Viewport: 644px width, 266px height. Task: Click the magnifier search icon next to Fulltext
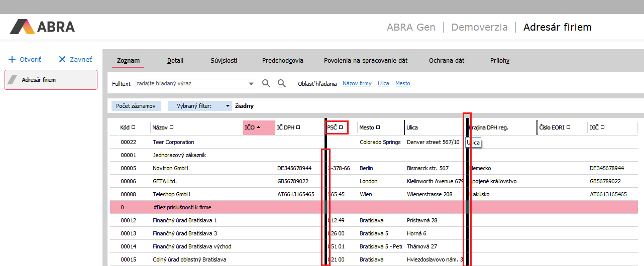266,83
